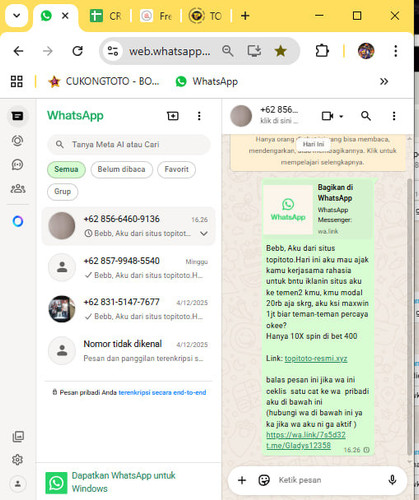The width and height of the screenshot is (419, 500).
Task: Open Chrome three-dot menu
Action: (x=396, y=51)
